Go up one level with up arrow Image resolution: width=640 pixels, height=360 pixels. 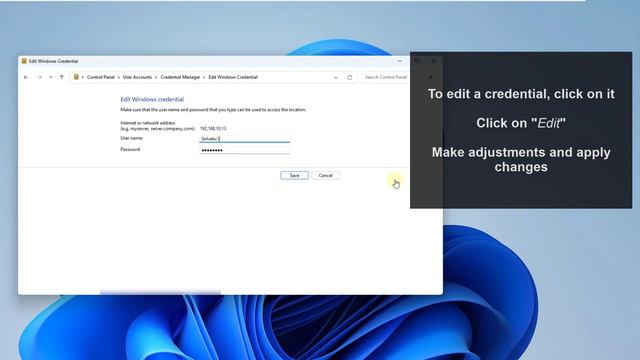tap(62, 77)
